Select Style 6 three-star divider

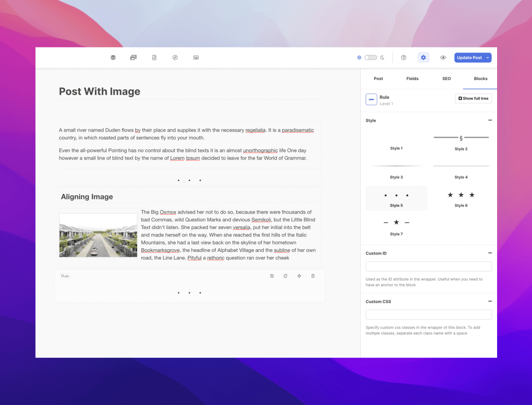tap(461, 198)
